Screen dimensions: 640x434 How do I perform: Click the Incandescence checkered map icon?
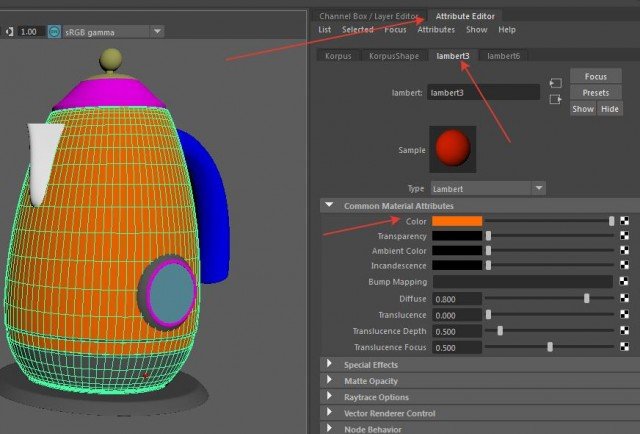pyautogui.click(x=625, y=266)
